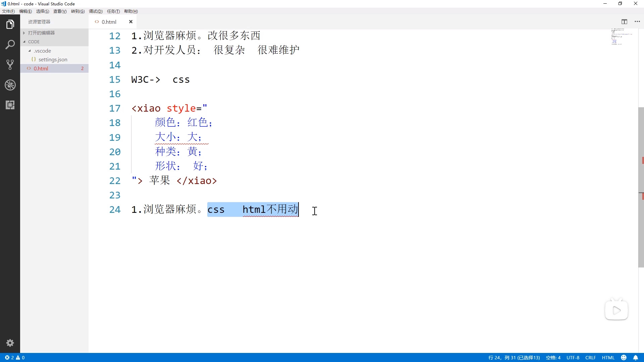This screenshot has width=644, height=362.
Task: Open the Debug view icon
Action: [x=10, y=85]
